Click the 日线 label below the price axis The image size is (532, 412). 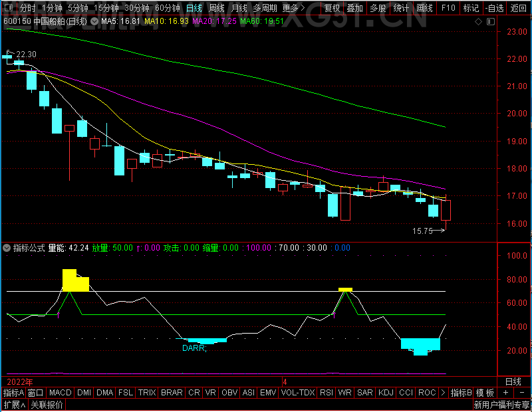[513, 382]
